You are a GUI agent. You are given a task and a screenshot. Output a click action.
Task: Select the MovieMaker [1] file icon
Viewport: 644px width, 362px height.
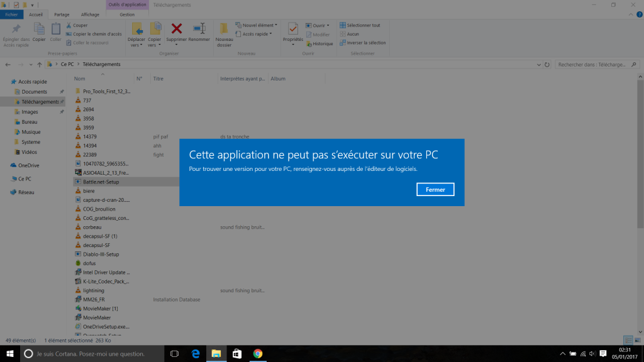(78, 308)
